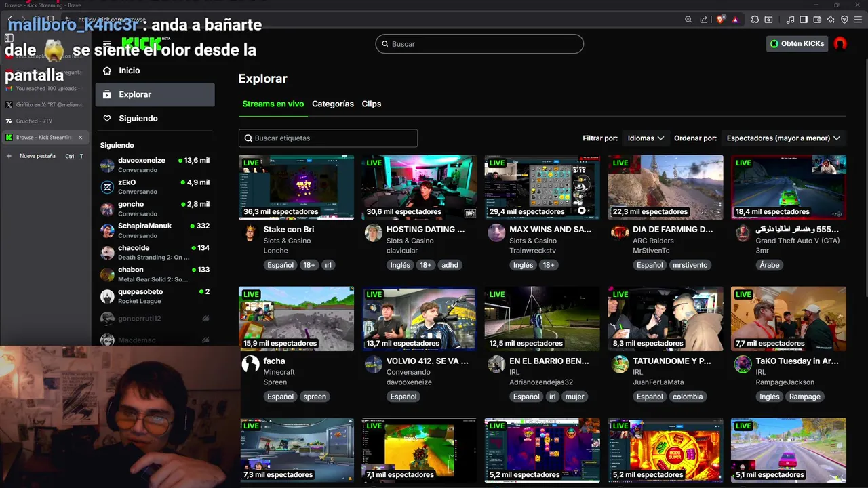The height and width of the screenshot is (488, 868).
Task: Click the mrstiventc tag
Action: pos(690,265)
